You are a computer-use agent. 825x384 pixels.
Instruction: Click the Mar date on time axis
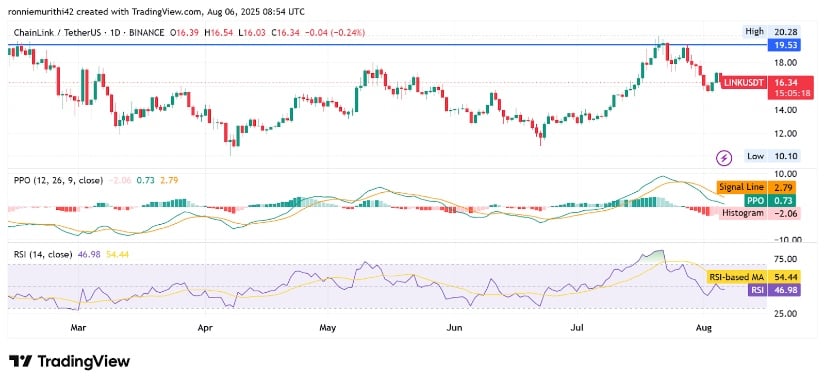(x=78, y=328)
